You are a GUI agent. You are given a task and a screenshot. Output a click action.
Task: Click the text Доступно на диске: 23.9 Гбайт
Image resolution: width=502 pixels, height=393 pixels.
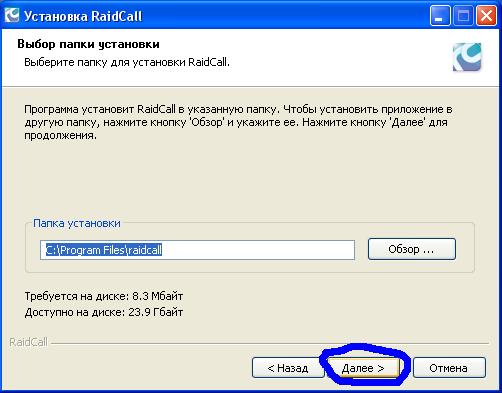(x=104, y=312)
